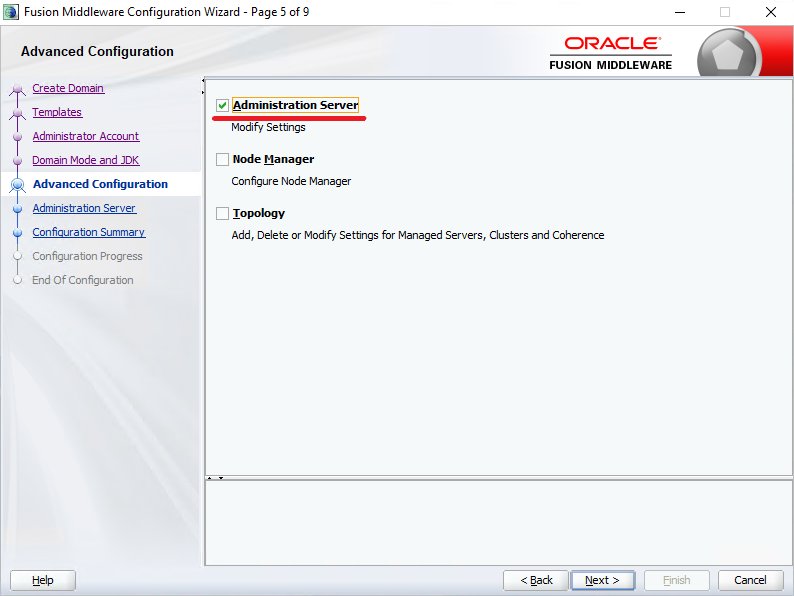Click the 'Configure Node Manager' description text

pos(291,181)
